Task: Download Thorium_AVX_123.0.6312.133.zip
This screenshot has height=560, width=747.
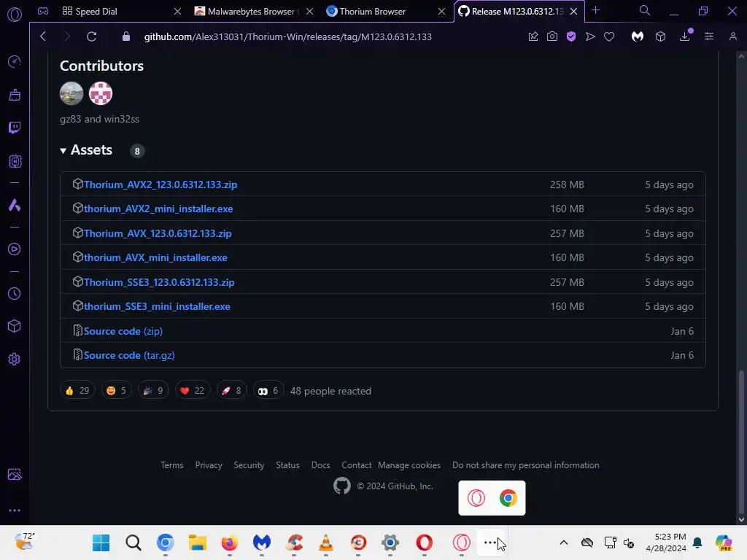Action: (x=158, y=234)
